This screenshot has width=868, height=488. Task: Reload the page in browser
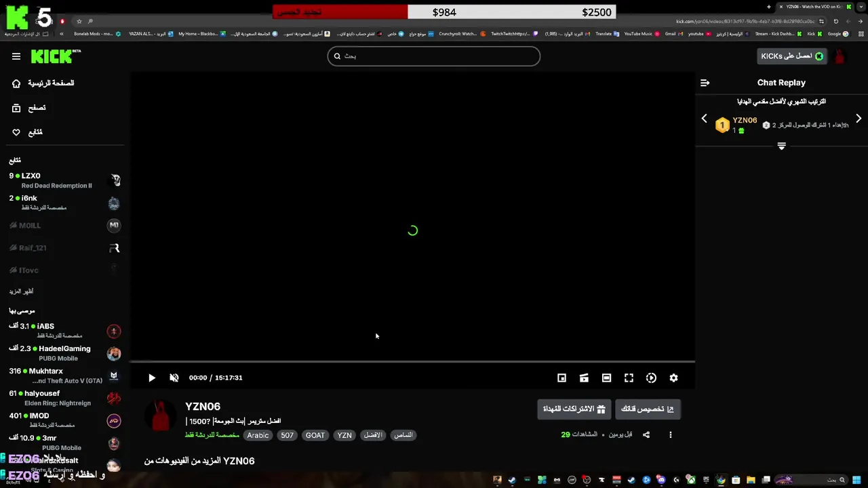[836, 21]
